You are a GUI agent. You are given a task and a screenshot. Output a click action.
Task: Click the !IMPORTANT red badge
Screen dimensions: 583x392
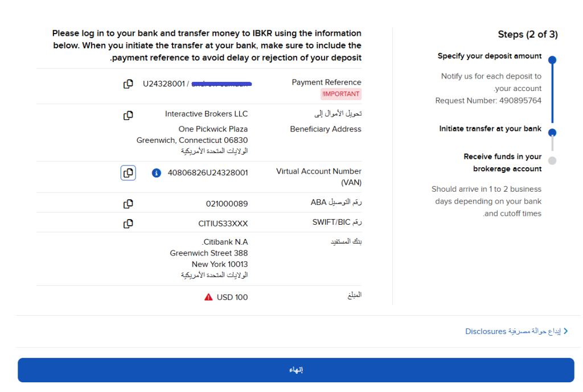coord(341,94)
